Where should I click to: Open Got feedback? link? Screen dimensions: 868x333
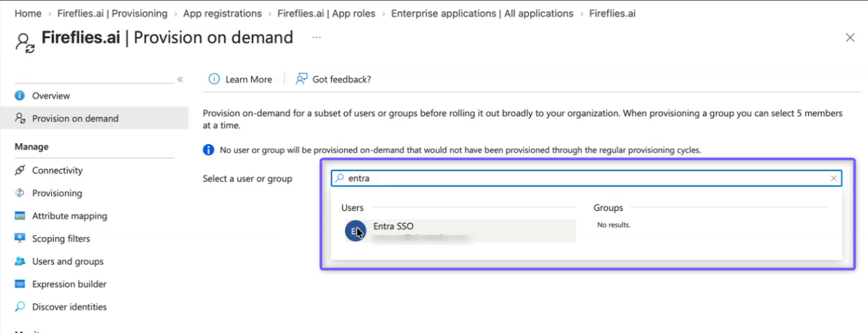(342, 79)
